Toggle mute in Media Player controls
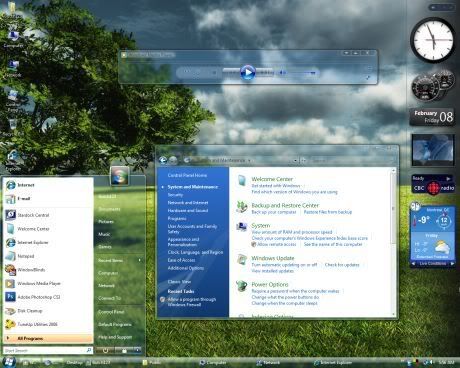The width and height of the screenshot is (460, 368). click(x=282, y=73)
